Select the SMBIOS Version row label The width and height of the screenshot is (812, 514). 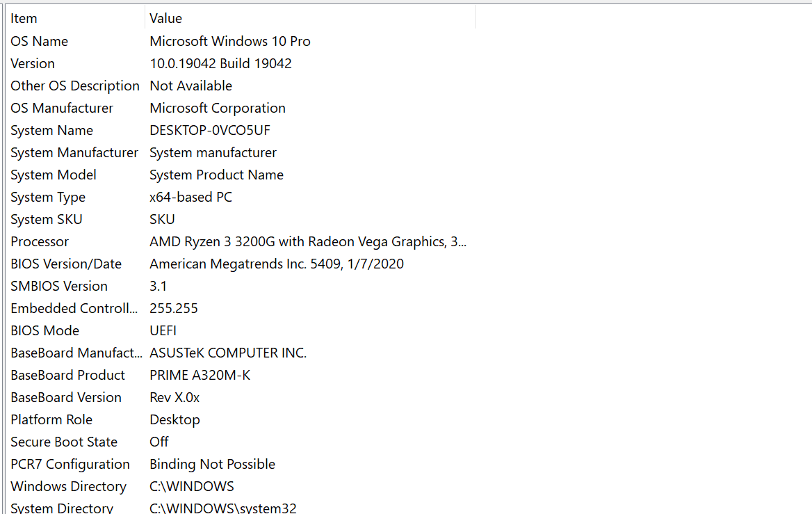pyautogui.click(x=59, y=287)
